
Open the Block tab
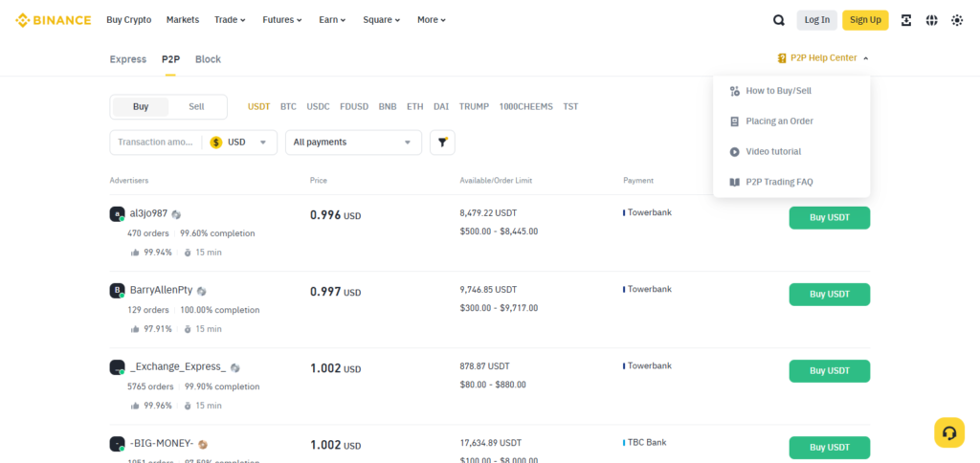tap(208, 59)
